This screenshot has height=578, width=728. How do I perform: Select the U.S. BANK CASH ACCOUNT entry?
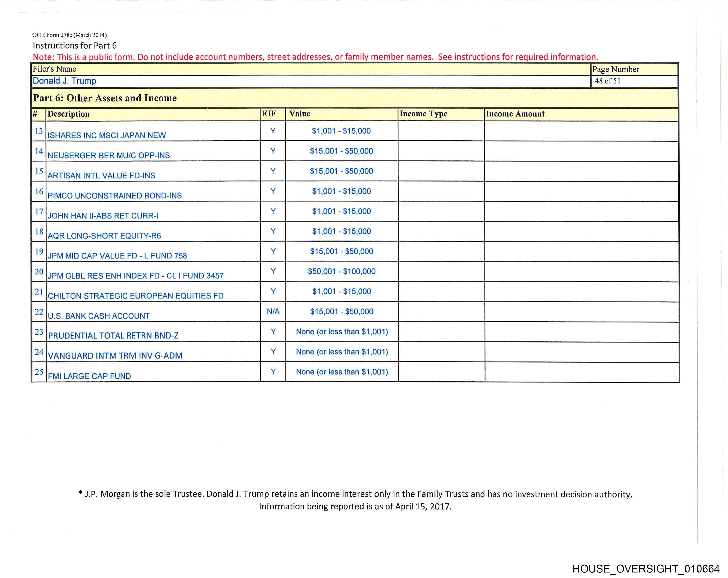point(99,316)
